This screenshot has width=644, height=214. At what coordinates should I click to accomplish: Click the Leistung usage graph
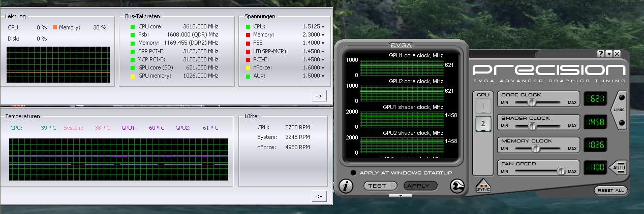pyautogui.click(x=58, y=64)
